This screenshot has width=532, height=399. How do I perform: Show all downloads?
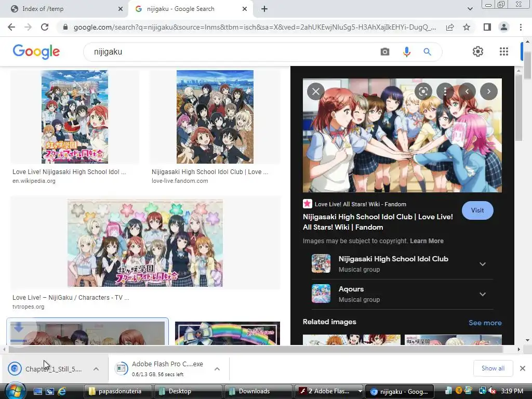493,368
